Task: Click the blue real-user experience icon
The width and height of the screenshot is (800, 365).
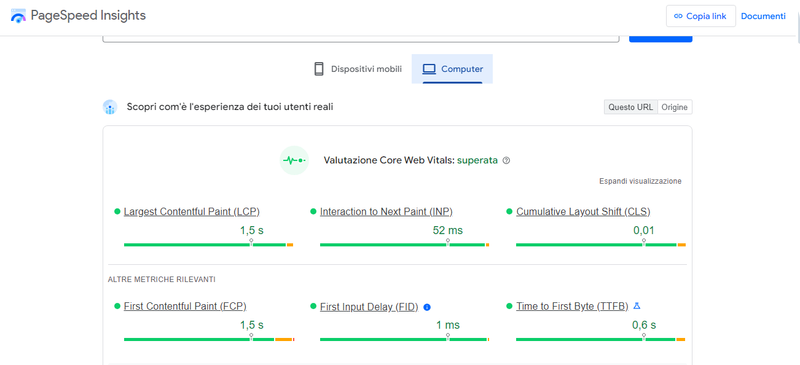Action: point(110,107)
